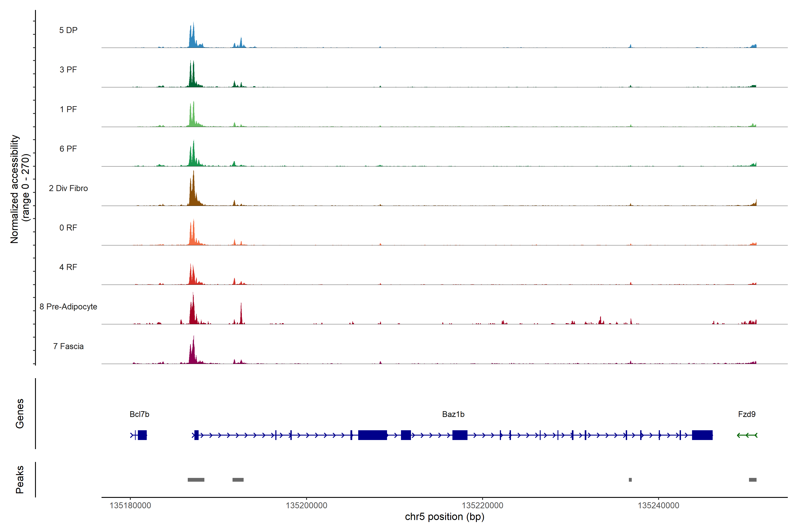Click the 2 Div Fibro label
798x532 pixels.
pos(68,188)
